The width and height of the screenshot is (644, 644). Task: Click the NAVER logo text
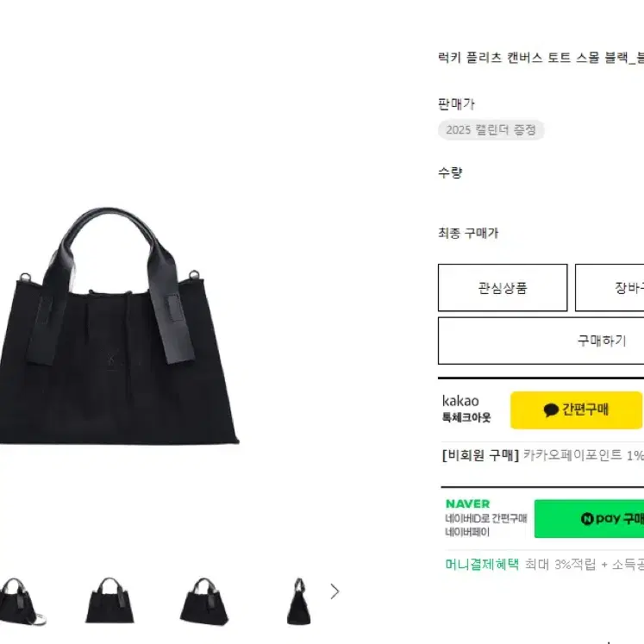point(467,503)
